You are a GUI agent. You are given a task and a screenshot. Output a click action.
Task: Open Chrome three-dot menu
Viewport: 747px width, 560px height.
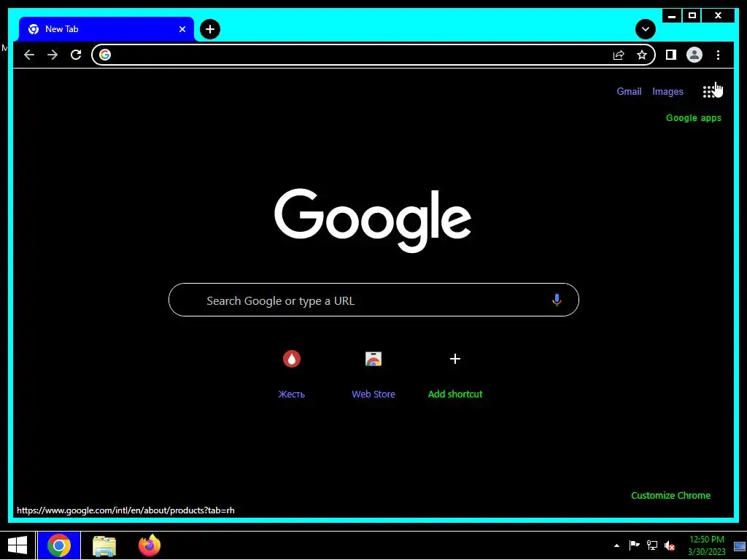point(718,55)
